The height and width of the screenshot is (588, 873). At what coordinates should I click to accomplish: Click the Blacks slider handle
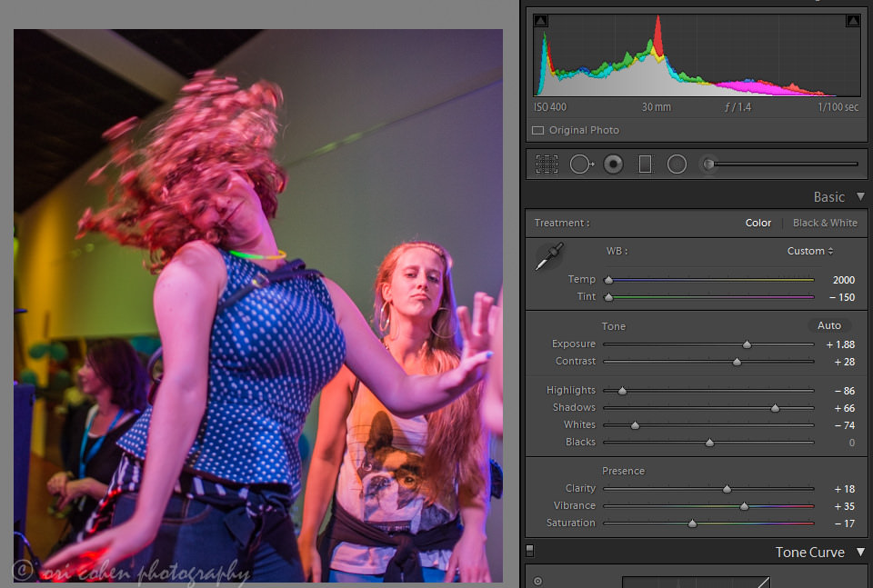pyautogui.click(x=709, y=443)
